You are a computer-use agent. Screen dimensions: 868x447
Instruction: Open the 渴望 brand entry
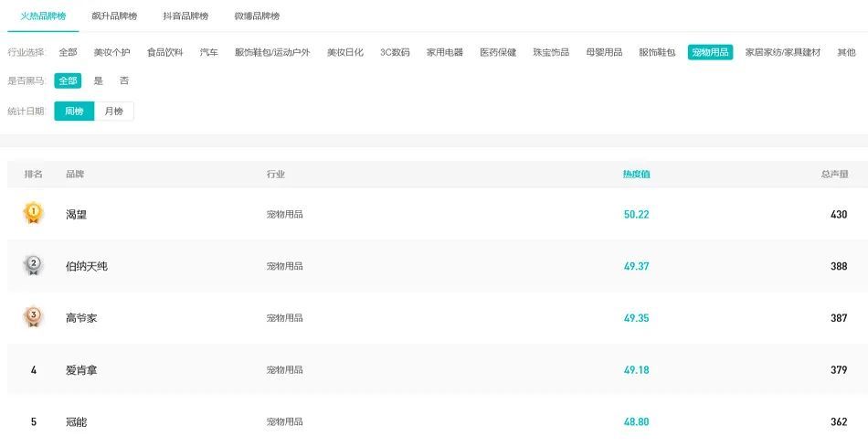coord(77,215)
